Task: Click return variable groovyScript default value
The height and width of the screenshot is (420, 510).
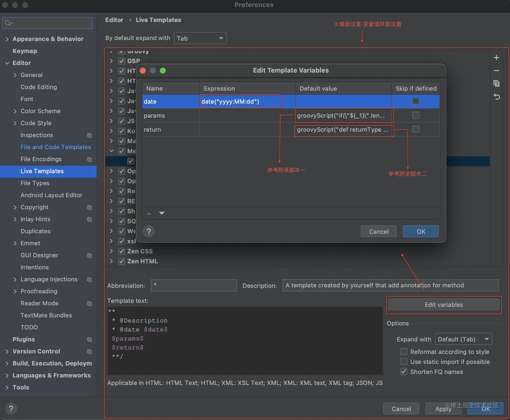Action: tap(344, 130)
